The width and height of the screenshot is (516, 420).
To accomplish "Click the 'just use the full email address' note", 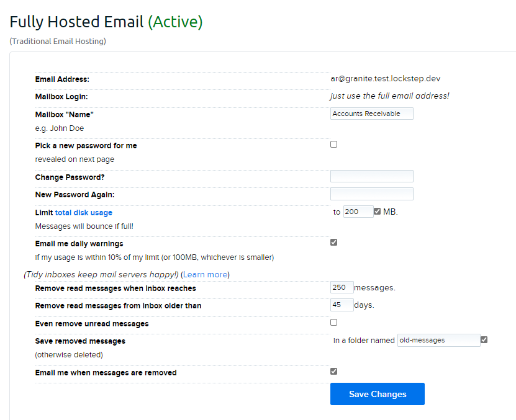I will [389, 96].
